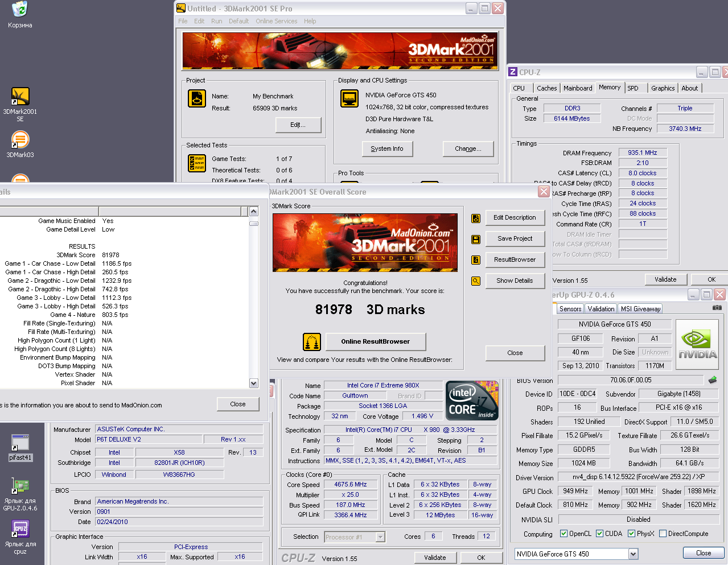Image resolution: width=728 pixels, height=565 pixels.
Task: Click the ResultBrowser button
Action: pyautogui.click(x=515, y=260)
